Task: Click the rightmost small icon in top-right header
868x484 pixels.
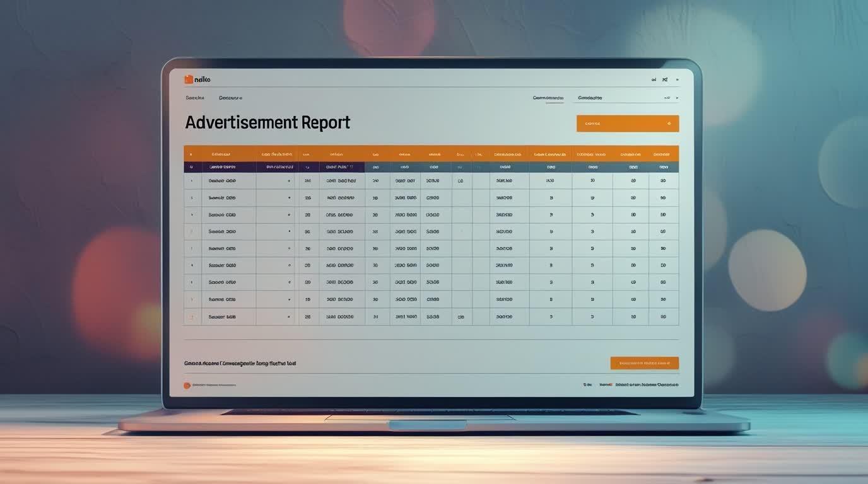Action: [x=677, y=80]
